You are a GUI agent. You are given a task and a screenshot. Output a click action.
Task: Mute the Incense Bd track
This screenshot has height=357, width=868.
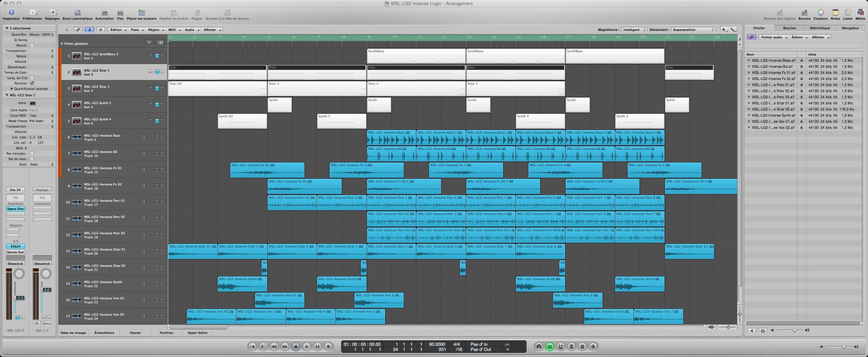[157, 153]
